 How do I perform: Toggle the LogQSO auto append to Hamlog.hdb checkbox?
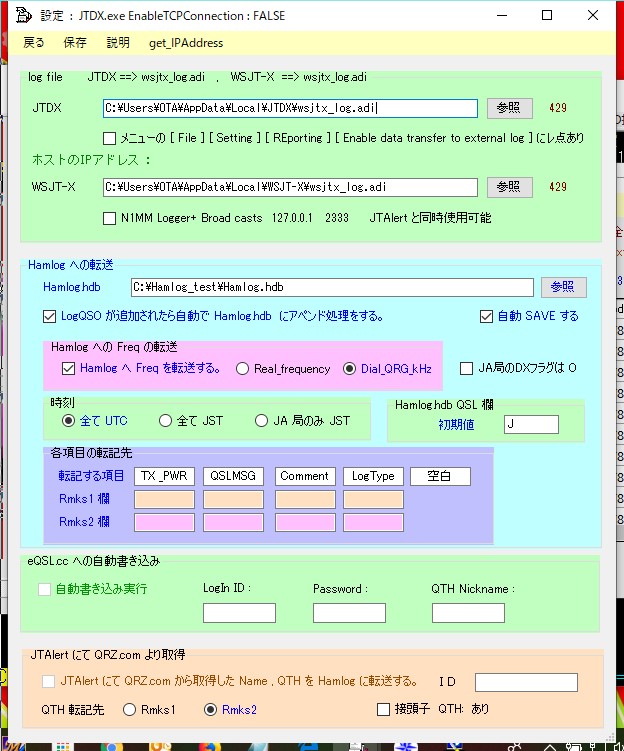pos(49,317)
